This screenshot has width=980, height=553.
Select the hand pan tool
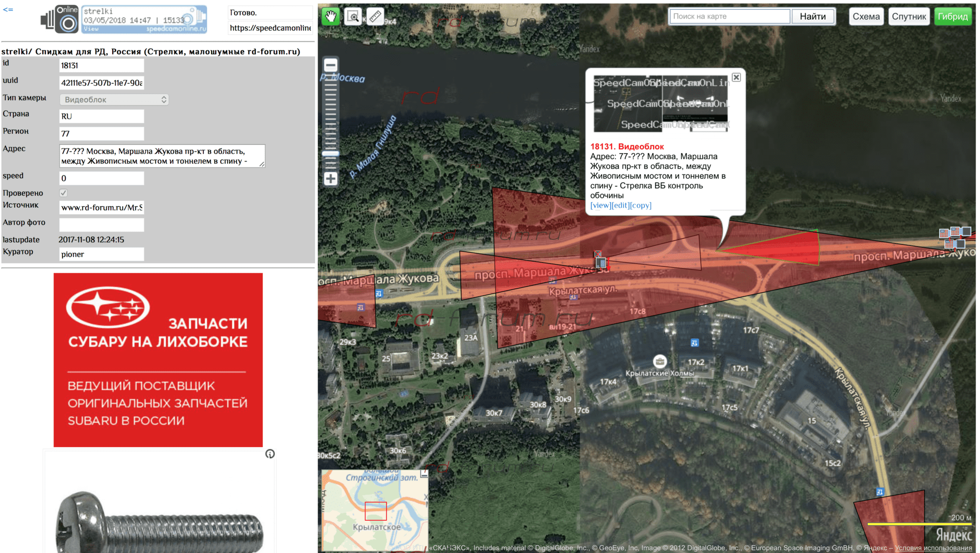[331, 17]
